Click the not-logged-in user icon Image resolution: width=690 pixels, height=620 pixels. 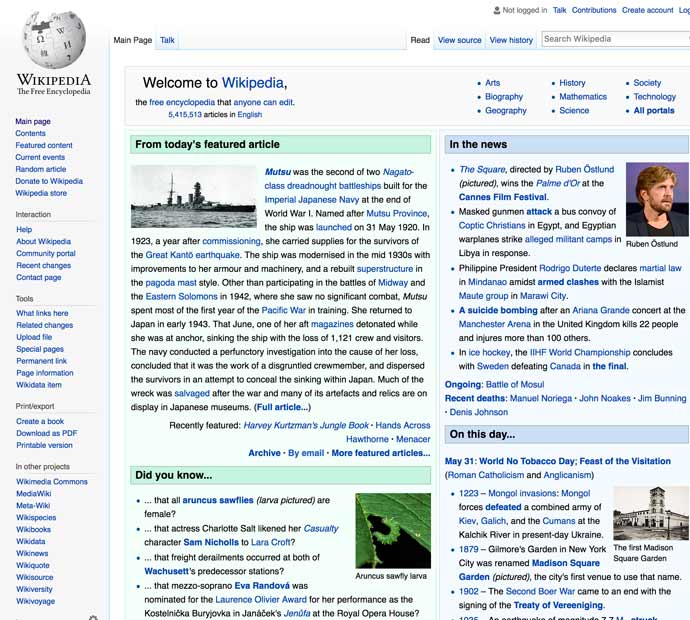click(497, 10)
